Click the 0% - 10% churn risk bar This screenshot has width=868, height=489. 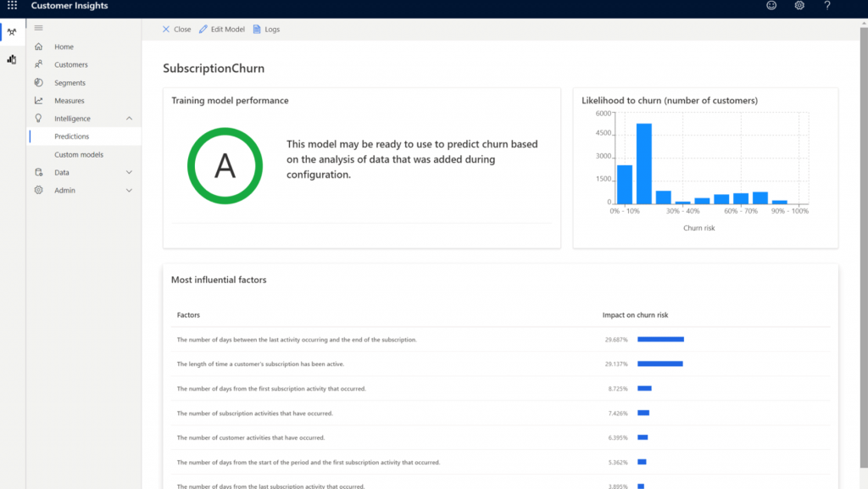click(625, 185)
